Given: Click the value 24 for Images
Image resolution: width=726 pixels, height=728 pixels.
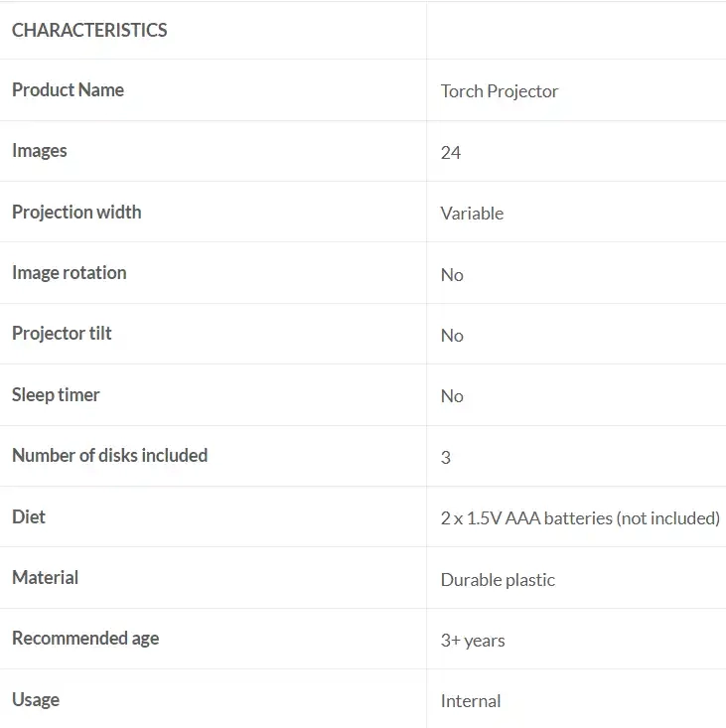Looking at the screenshot, I should [451, 153].
